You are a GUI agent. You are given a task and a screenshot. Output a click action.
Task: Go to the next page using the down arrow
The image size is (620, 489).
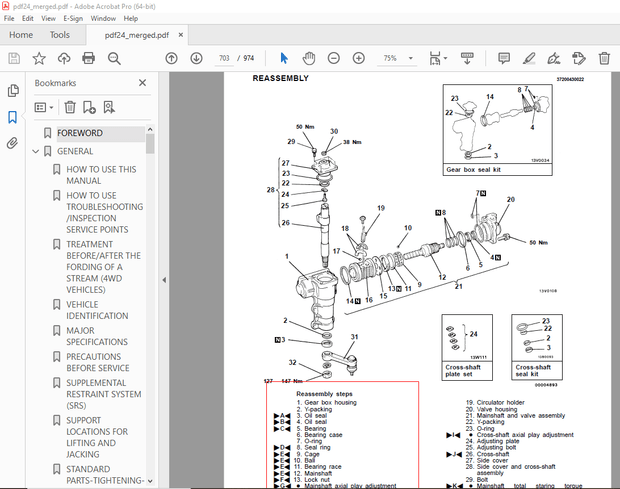(x=196, y=59)
